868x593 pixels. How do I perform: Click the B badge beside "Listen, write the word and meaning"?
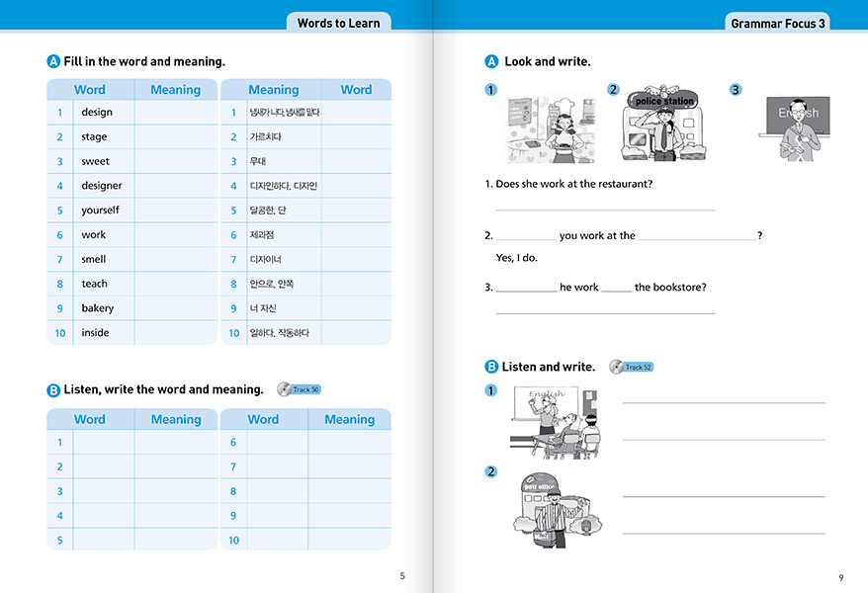pyautogui.click(x=53, y=390)
